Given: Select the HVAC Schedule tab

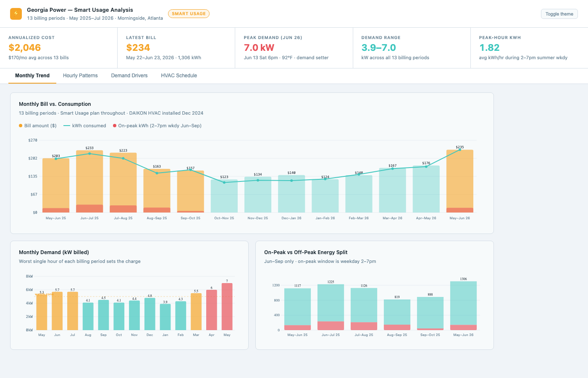Looking at the screenshot, I should (179, 76).
